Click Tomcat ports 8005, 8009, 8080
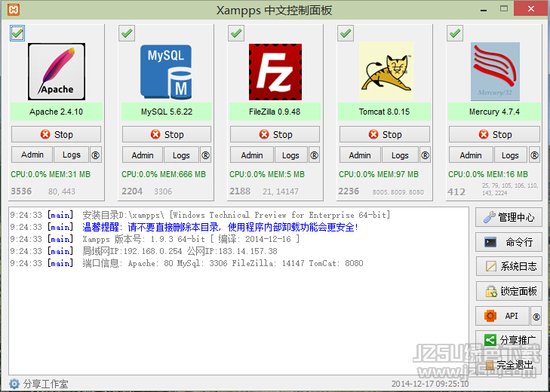The image size is (550, 392). click(x=398, y=192)
